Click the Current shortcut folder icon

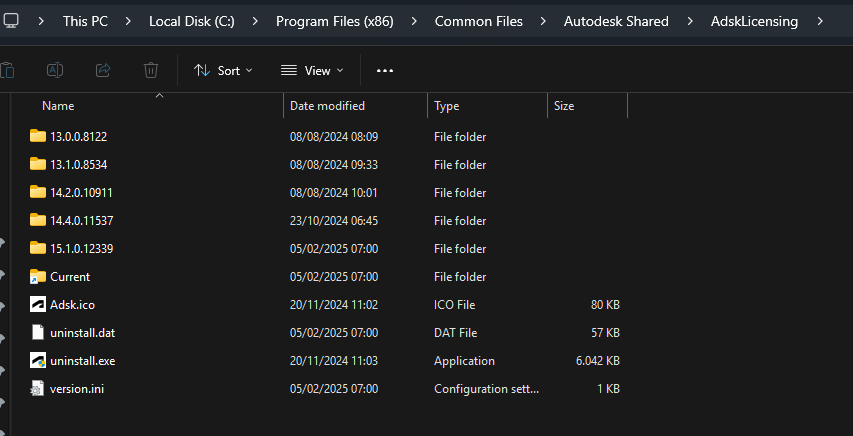[38, 277]
